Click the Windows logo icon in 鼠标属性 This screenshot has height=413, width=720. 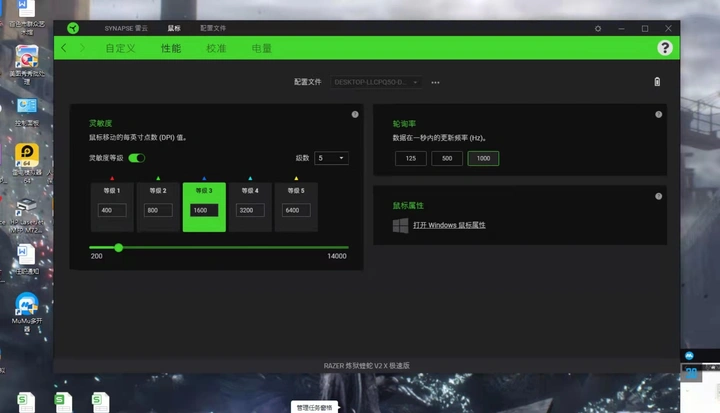tap(400, 225)
